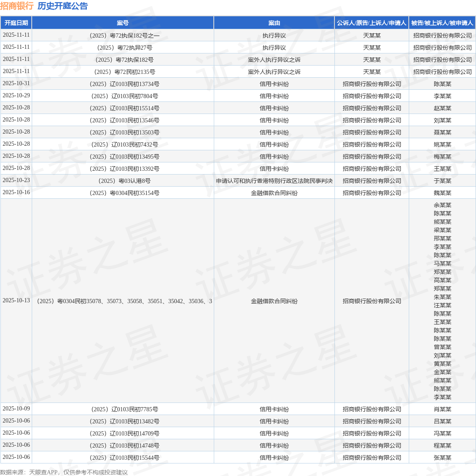Click defendant 魏某某
This screenshot has width=476, height=476.
coord(442,193)
